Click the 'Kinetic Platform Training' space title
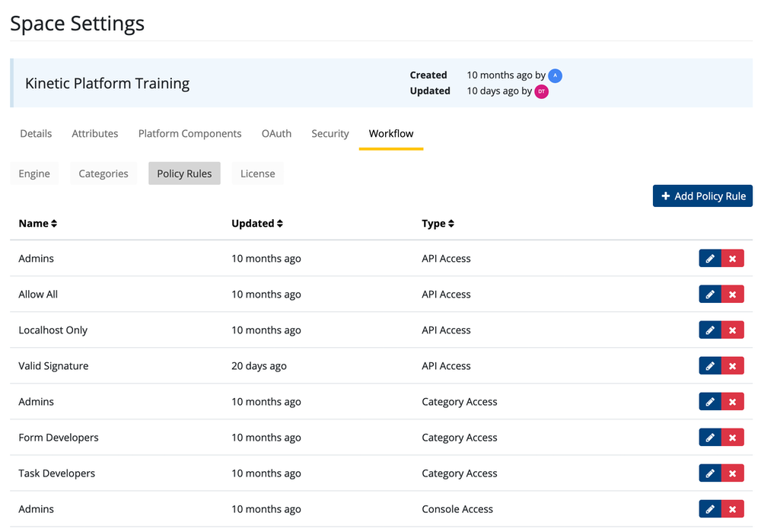Screen dimensions: 761x532 tap(107, 84)
